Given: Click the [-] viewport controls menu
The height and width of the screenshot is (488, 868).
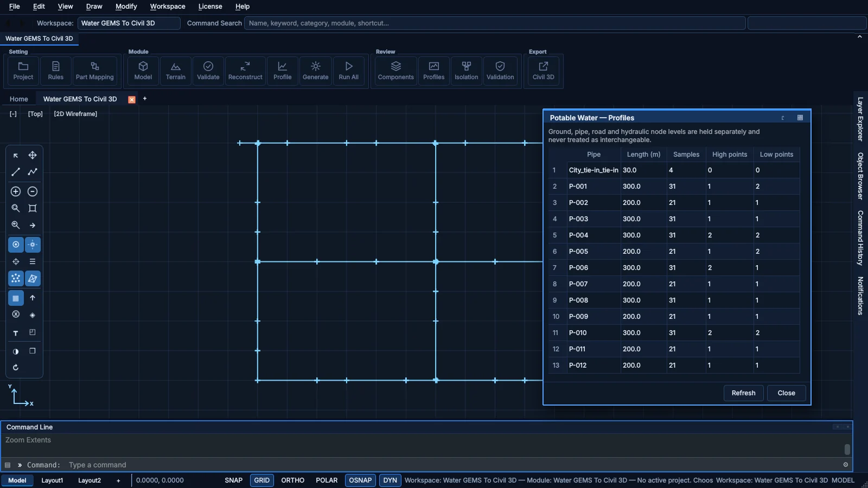Looking at the screenshot, I should pos(13,114).
